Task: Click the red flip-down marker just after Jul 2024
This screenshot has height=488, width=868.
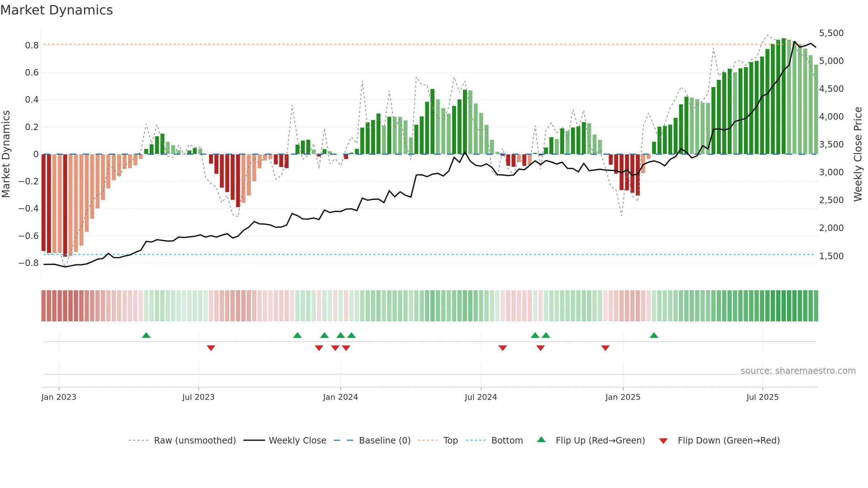Action: (503, 348)
